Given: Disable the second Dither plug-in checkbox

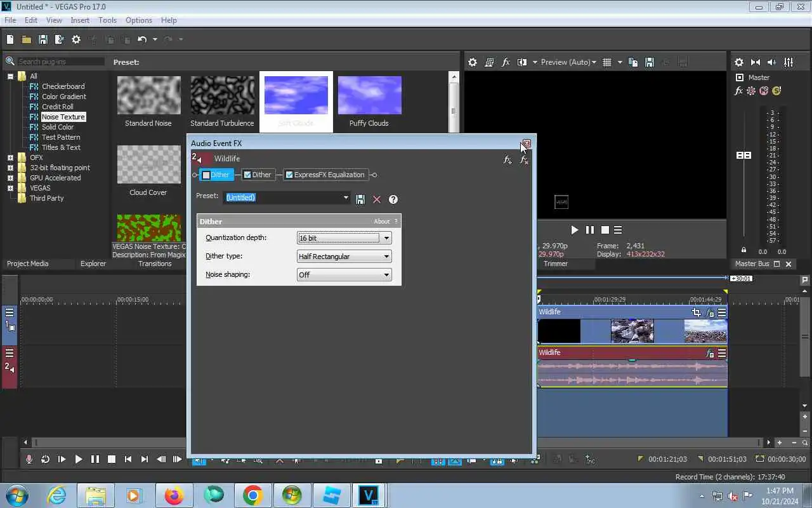Looking at the screenshot, I should tap(247, 175).
